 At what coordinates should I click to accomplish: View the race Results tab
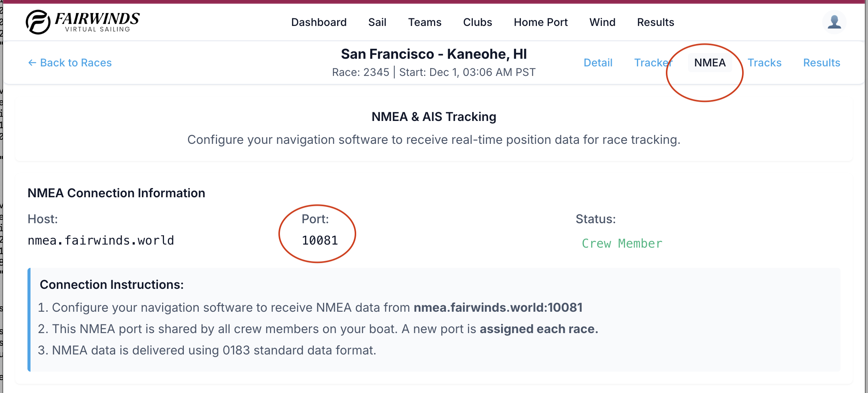[x=821, y=63]
